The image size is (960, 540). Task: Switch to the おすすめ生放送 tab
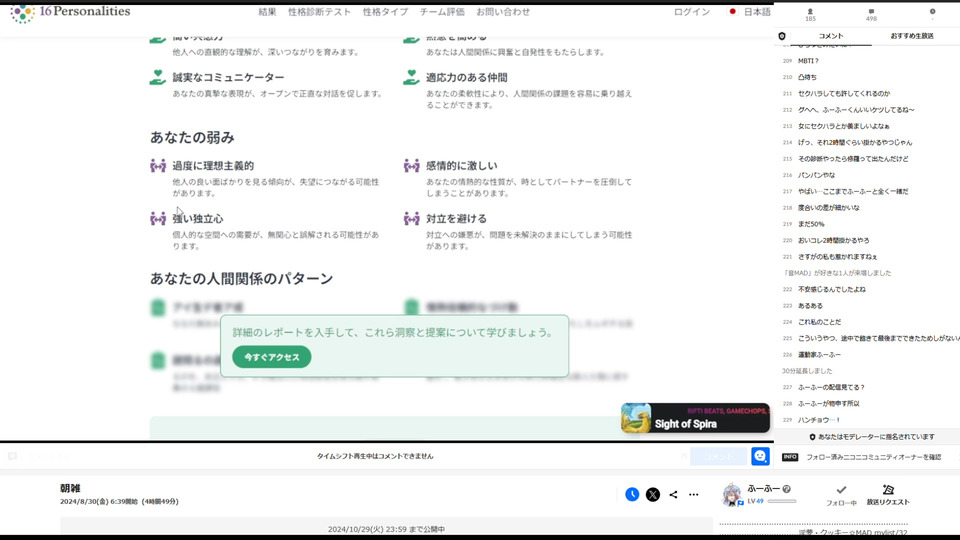click(x=912, y=36)
